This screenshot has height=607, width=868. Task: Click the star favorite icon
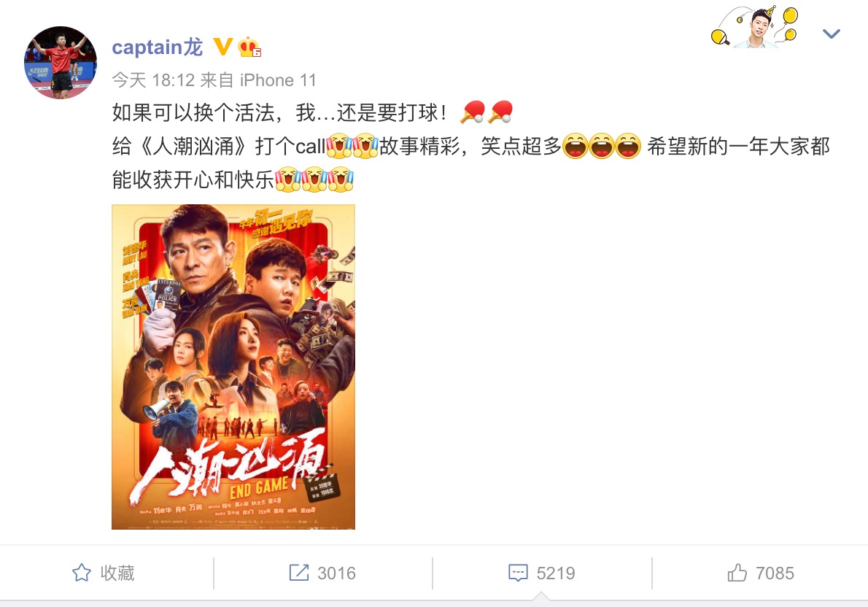coord(82,573)
